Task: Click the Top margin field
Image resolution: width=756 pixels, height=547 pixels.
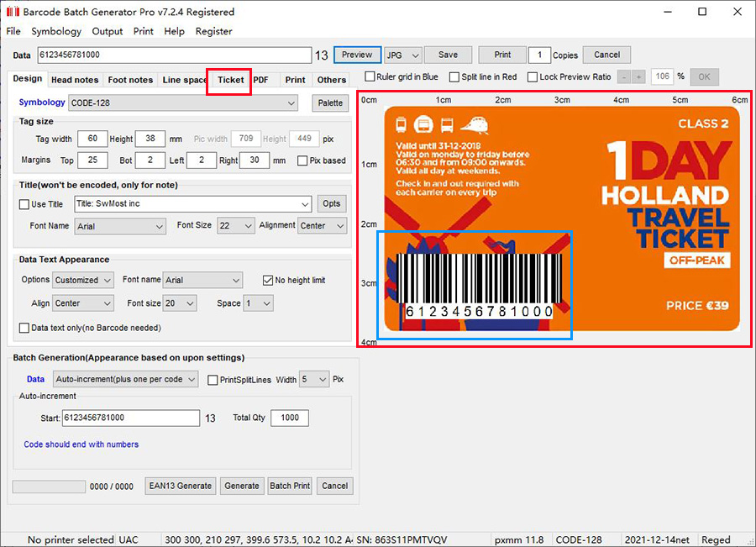Action: (x=92, y=160)
